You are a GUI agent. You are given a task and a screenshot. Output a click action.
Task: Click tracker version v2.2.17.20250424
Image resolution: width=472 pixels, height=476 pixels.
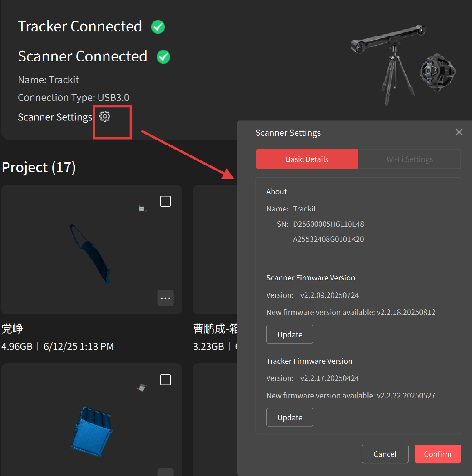coord(330,378)
